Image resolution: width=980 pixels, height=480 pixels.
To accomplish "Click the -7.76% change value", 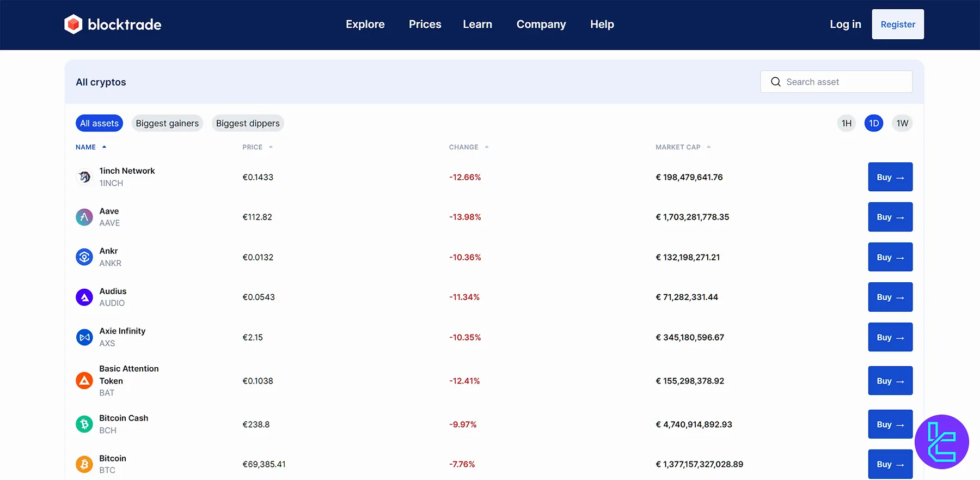I will (x=462, y=464).
